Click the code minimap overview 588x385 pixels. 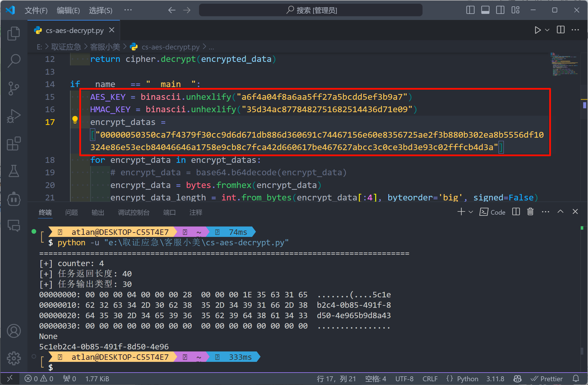[564, 64]
